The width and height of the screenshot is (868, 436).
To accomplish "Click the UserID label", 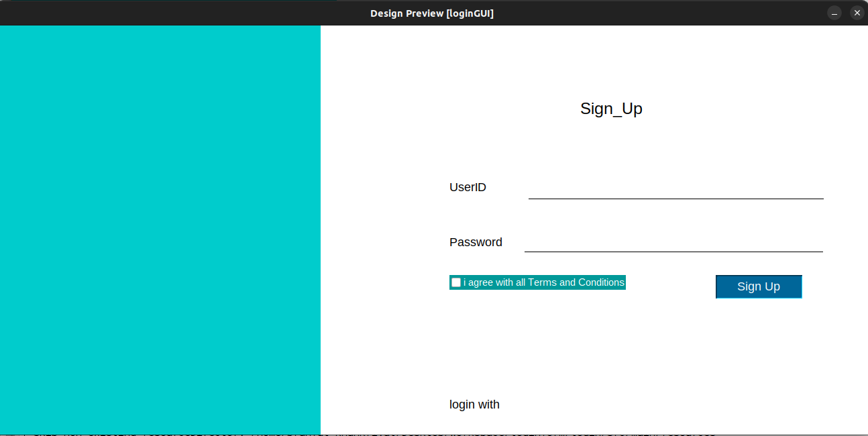I will click(x=468, y=188).
